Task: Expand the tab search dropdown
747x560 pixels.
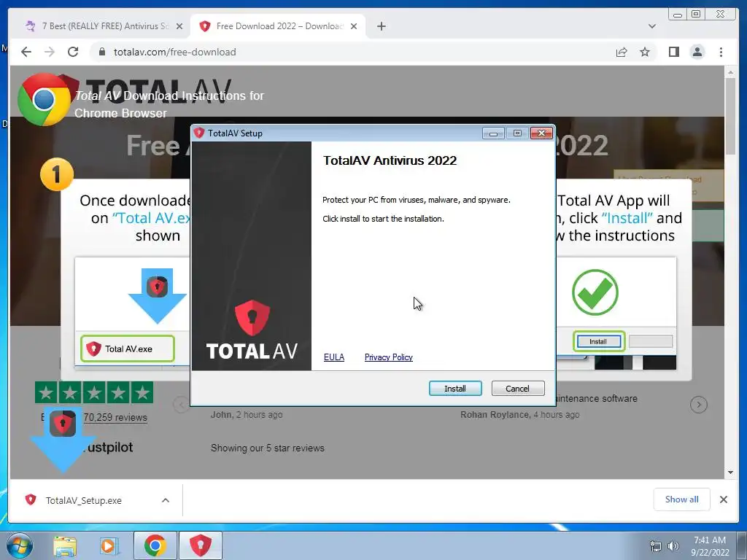Action: tap(651, 26)
